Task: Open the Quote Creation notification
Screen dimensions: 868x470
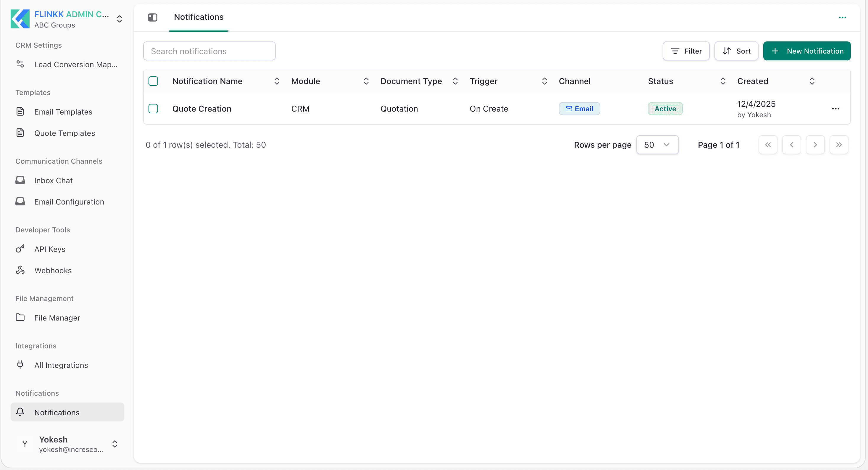Action: click(202, 109)
